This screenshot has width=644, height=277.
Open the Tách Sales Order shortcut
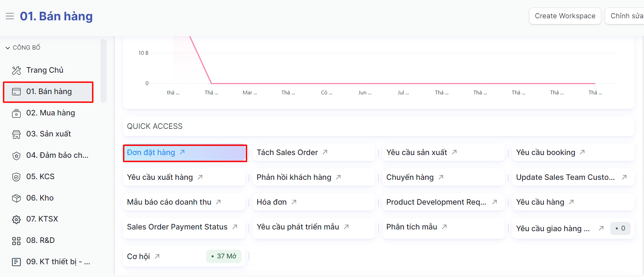tap(287, 153)
